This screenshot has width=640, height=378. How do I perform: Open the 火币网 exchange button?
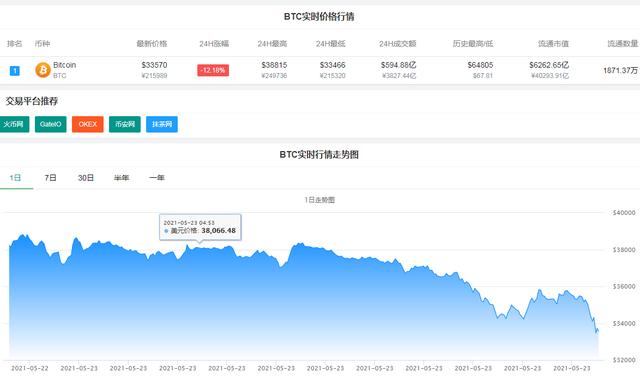[14, 124]
